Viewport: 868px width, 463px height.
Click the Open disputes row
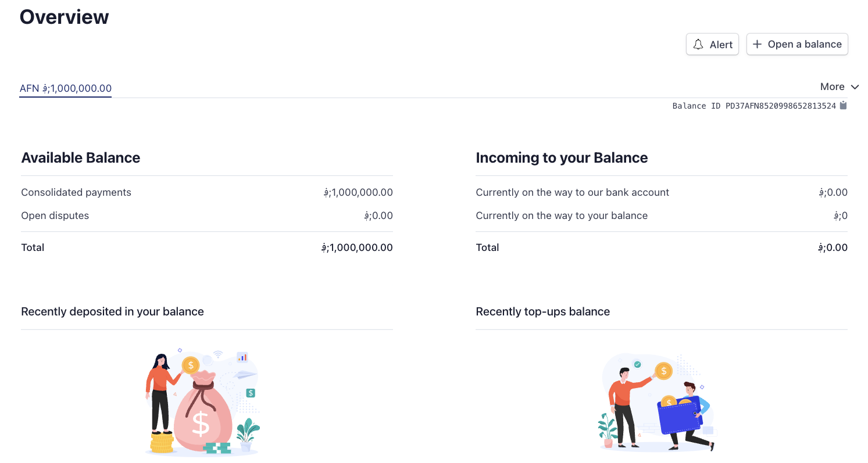pos(55,216)
